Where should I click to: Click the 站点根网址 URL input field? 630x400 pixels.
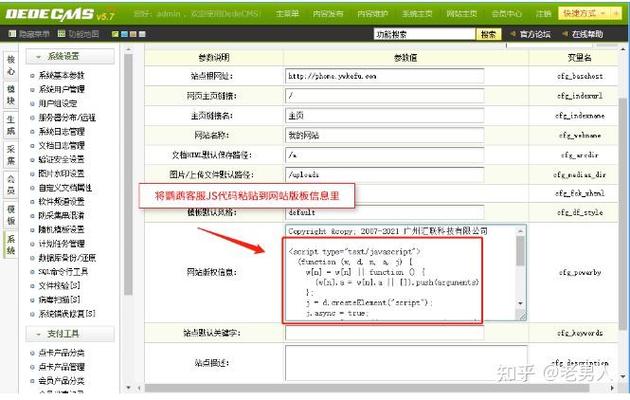tap(385, 76)
